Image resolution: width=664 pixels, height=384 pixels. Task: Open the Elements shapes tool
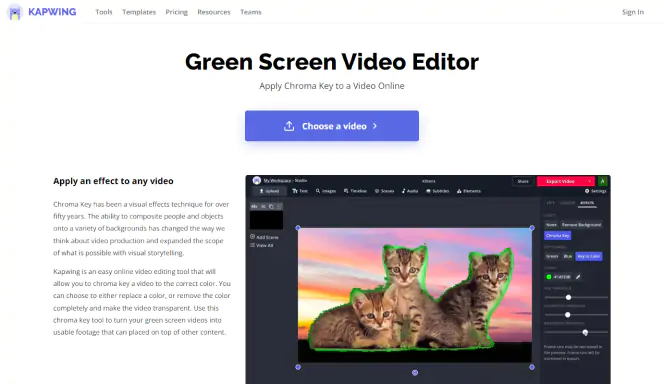tap(469, 191)
